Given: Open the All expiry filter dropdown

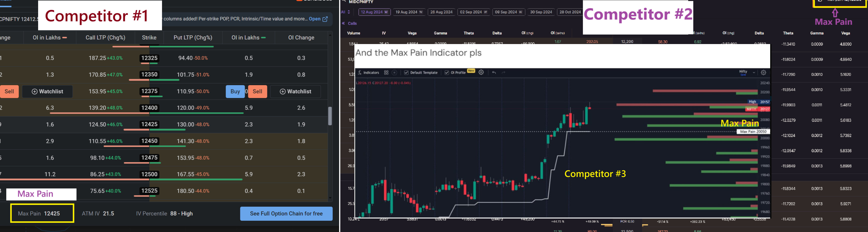Looking at the screenshot, I should coord(345,12).
